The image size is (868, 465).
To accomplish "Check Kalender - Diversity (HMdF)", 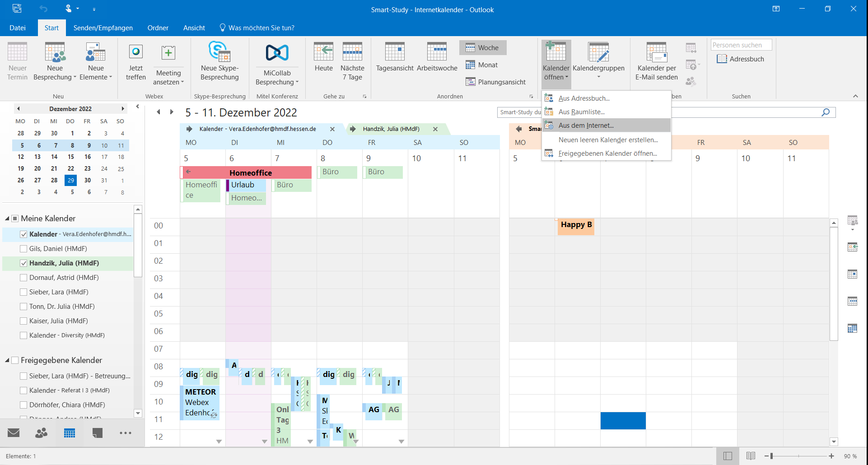I will [x=23, y=335].
